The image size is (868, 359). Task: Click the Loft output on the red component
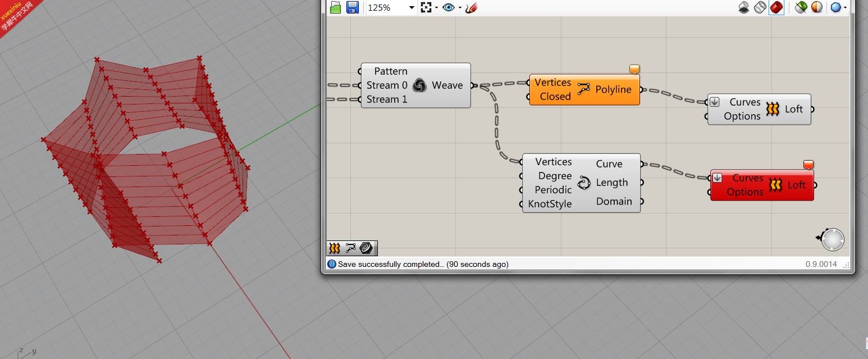797,185
